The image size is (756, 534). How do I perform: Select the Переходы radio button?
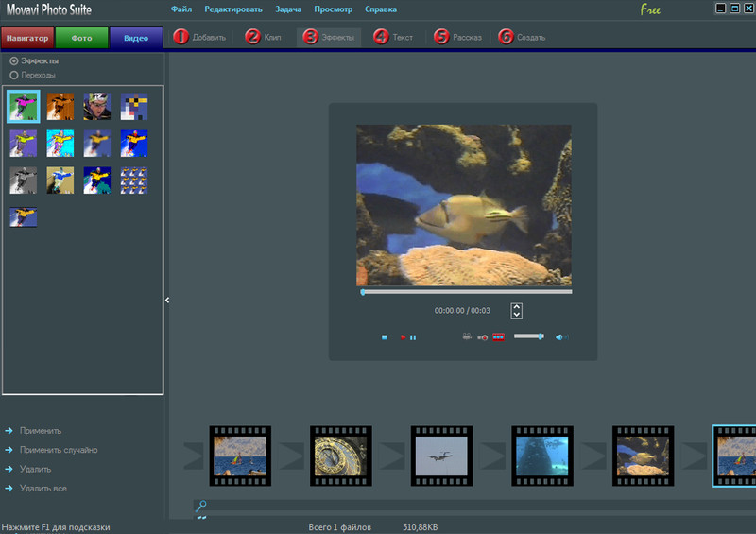click(x=14, y=75)
